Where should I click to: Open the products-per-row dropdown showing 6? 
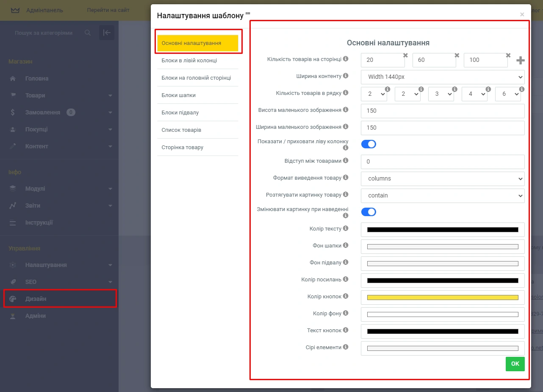click(507, 94)
